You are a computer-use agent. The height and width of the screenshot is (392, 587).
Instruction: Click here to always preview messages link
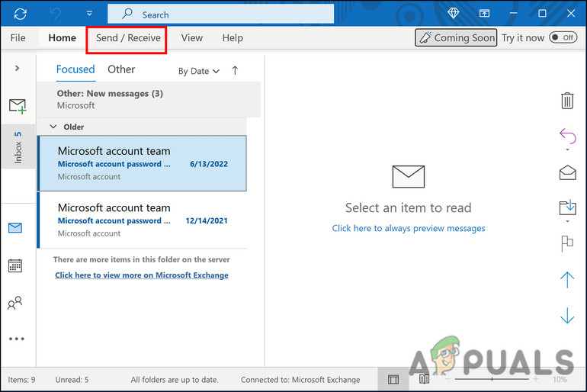(409, 228)
